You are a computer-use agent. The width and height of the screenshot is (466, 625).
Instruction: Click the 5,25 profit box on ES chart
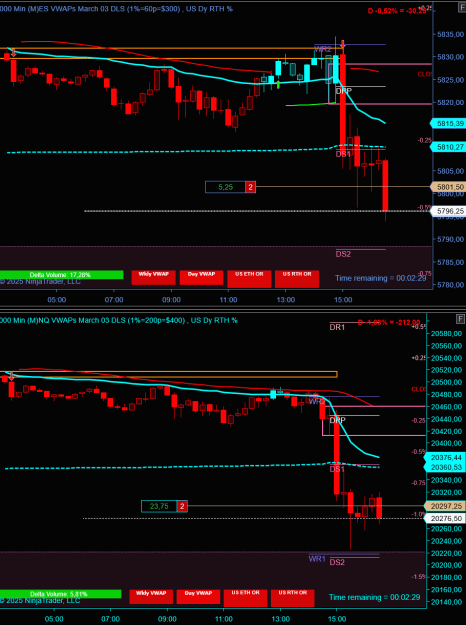coord(225,187)
